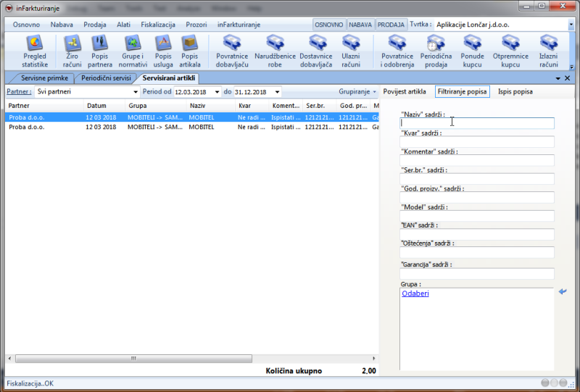The width and height of the screenshot is (580, 392).
Task: Focus the "Kvar" sadrži field
Action: [477, 141]
